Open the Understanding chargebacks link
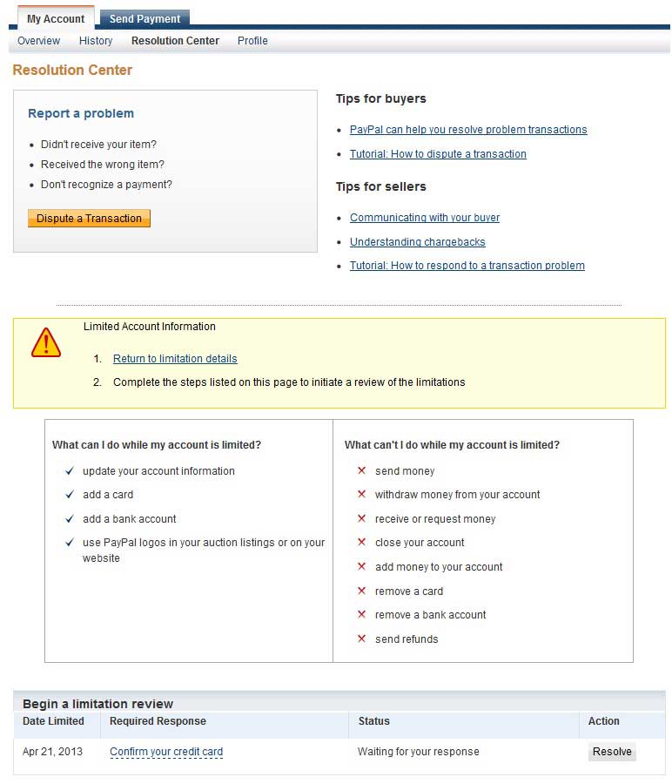 click(418, 242)
